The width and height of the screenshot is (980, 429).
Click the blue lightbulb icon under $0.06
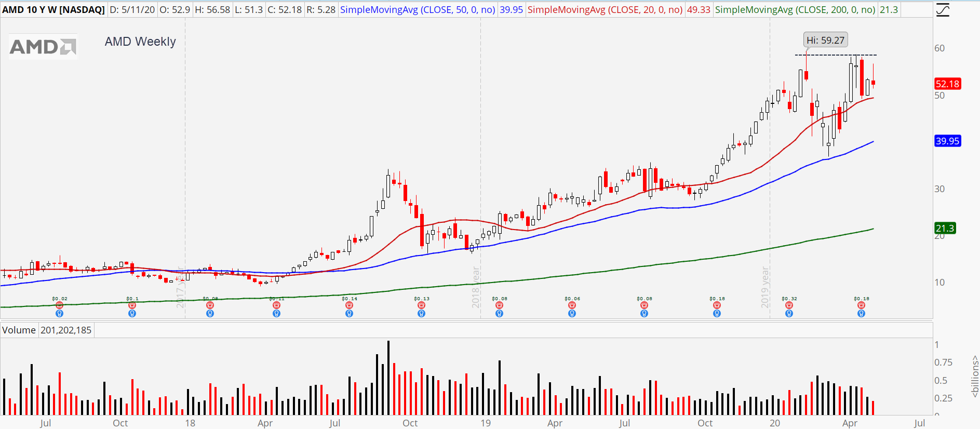(x=572, y=313)
